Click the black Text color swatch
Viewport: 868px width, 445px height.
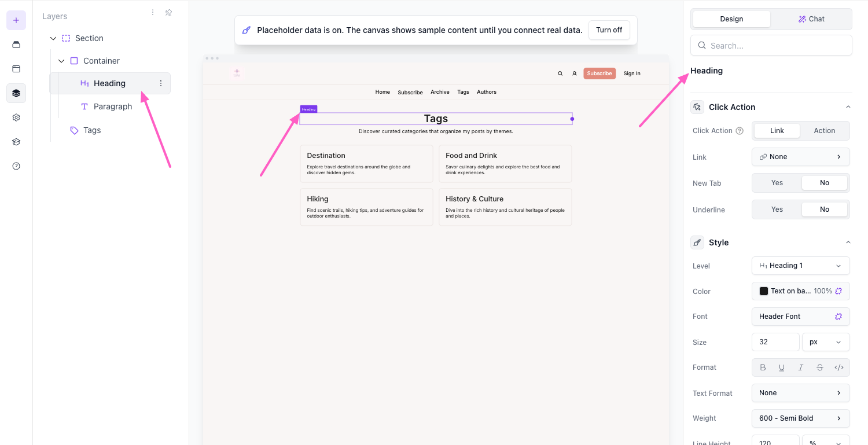pyautogui.click(x=764, y=291)
